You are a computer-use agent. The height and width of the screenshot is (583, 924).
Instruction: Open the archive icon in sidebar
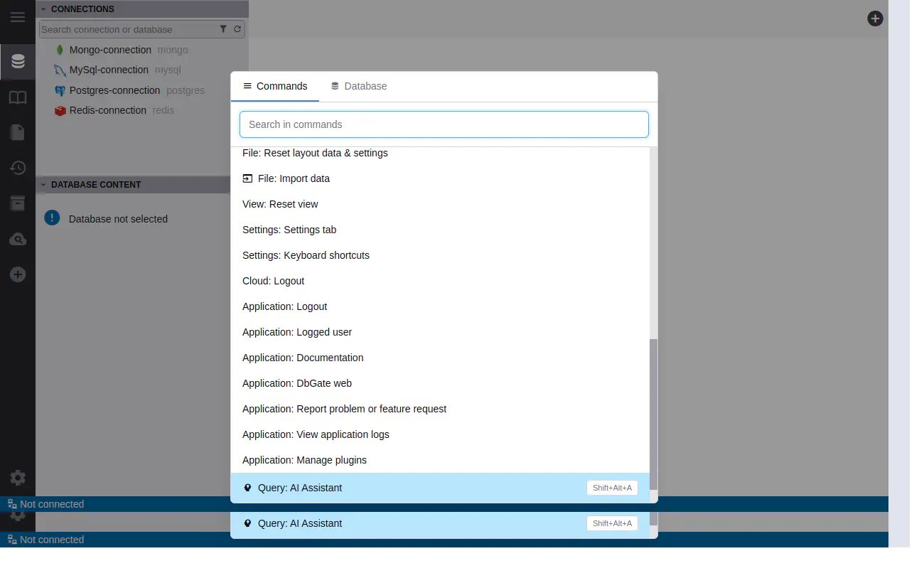[18, 203]
